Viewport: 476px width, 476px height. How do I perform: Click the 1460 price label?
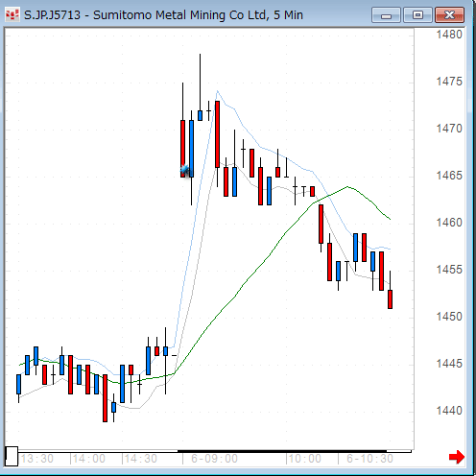click(x=449, y=223)
